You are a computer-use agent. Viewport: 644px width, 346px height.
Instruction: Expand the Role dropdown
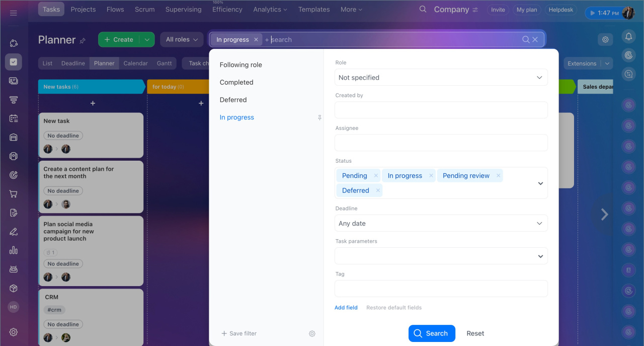click(441, 78)
